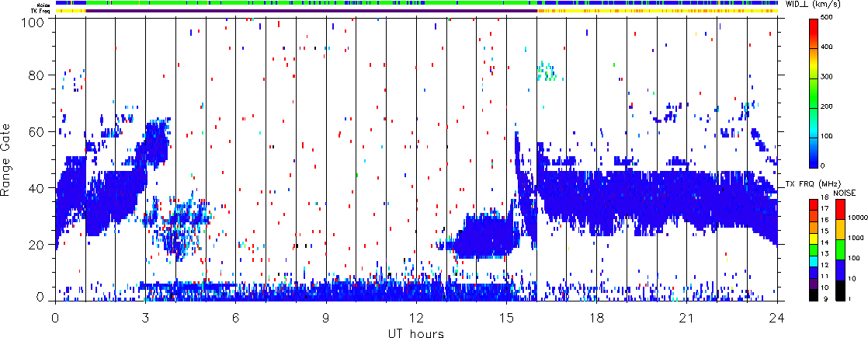Click the red swatch in the NOISE legend
The width and height of the screenshot is (868, 338).
[x=840, y=210]
